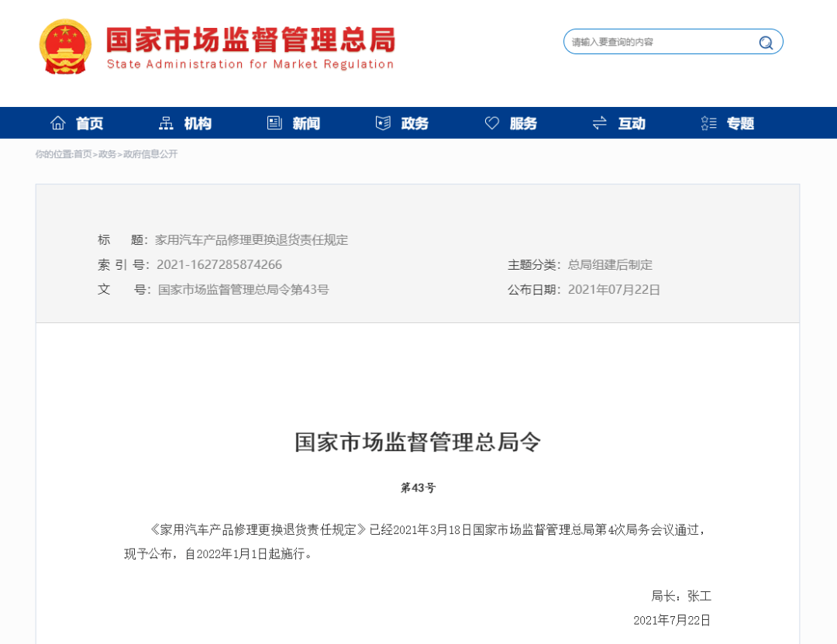Click the house icon beside 首页
This screenshot has height=644, width=837.
pos(58,123)
